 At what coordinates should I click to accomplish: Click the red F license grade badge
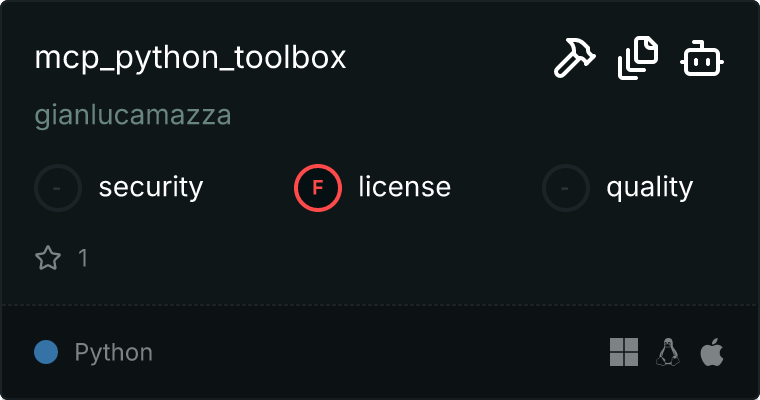pyautogui.click(x=318, y=187)
